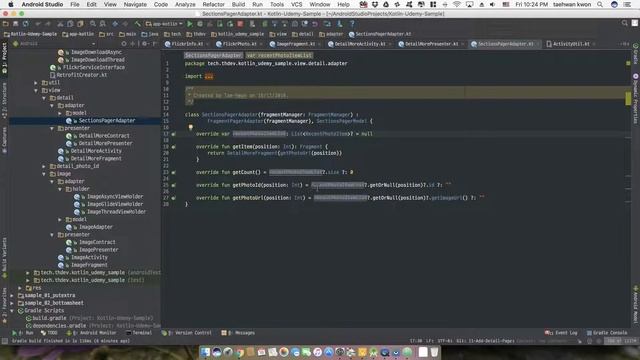Open Finder from the Dock
The height and width of the screenshot is (360, 640).
[x=205, y=352]
